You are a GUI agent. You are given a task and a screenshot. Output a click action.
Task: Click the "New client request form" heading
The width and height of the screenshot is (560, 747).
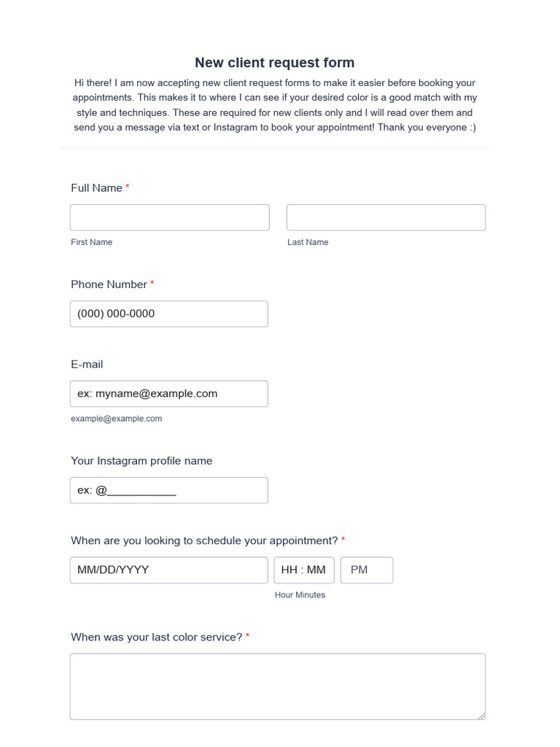coord(274,63)
